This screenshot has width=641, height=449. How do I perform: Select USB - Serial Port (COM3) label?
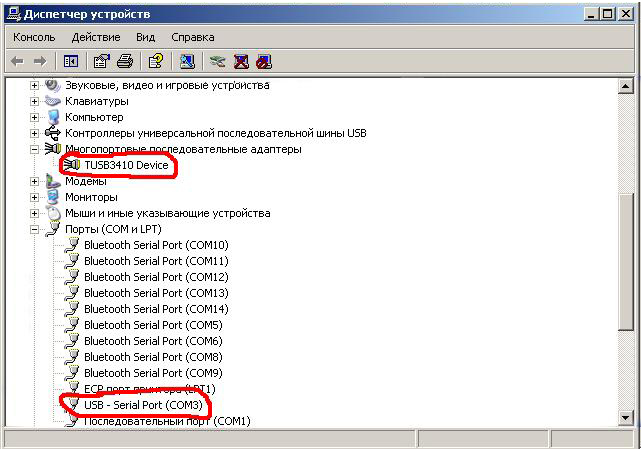pos(143,405)
